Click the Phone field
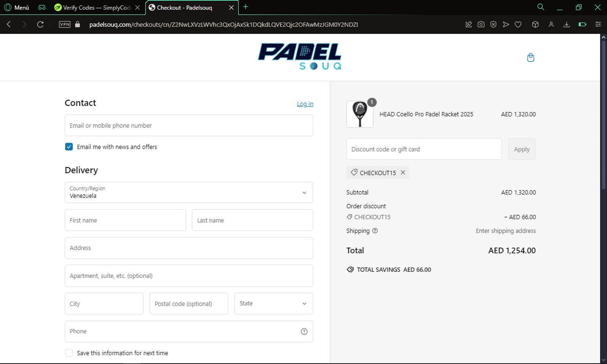This screenshot has width=607, height=364. [x=189, y=332]
